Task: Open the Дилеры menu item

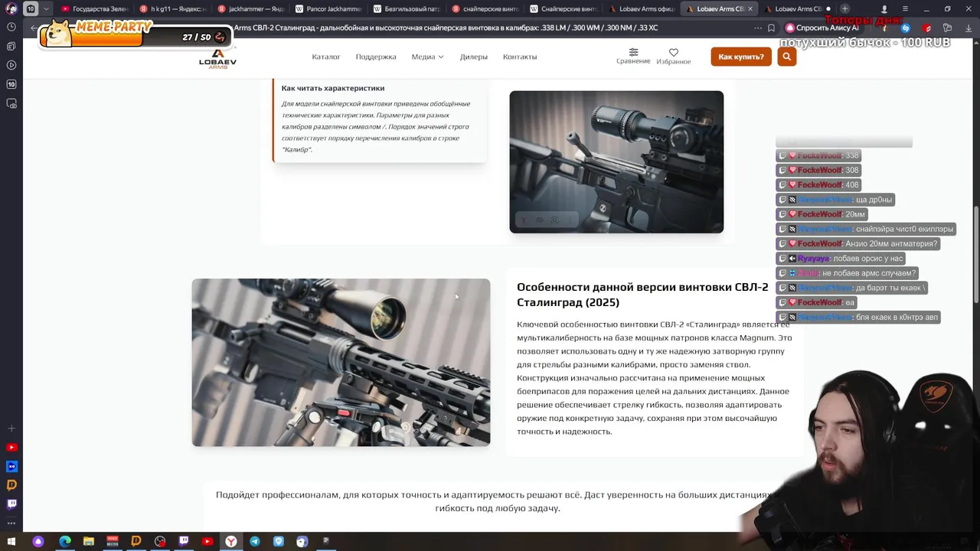Action: [473, 57]
